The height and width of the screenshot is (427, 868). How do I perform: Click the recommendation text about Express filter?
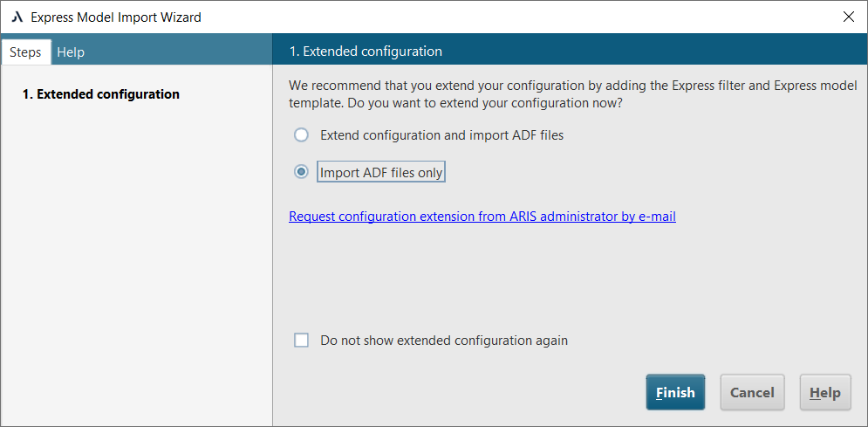tap(573, 94)
